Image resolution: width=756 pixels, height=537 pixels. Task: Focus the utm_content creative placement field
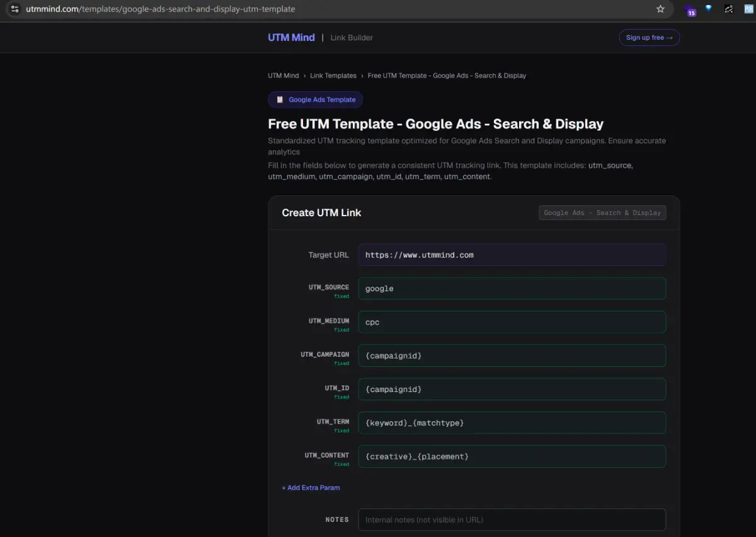pyautogui.click(x=512, y=456)
